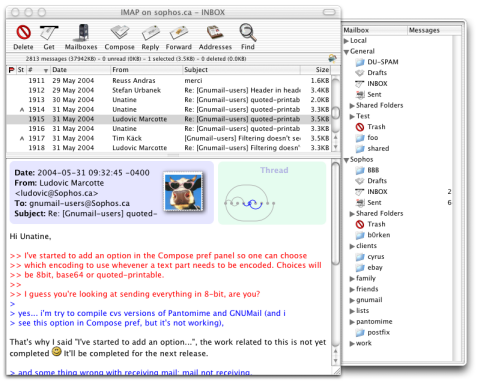The height and width of the screenshot is (382, 480).
Task: Expand the pantomime folder node
Action: click(352, 322)
